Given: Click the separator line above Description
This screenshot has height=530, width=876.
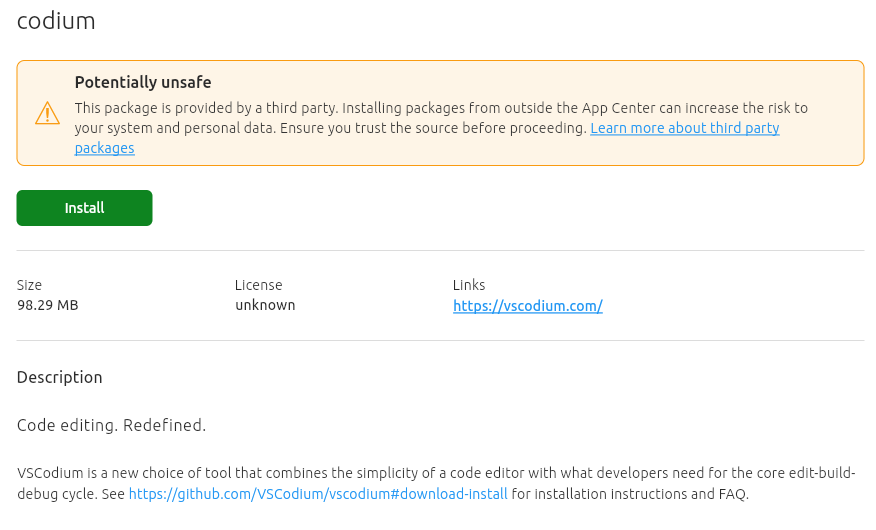Looking at the screenshot, I should coord(440,340).
